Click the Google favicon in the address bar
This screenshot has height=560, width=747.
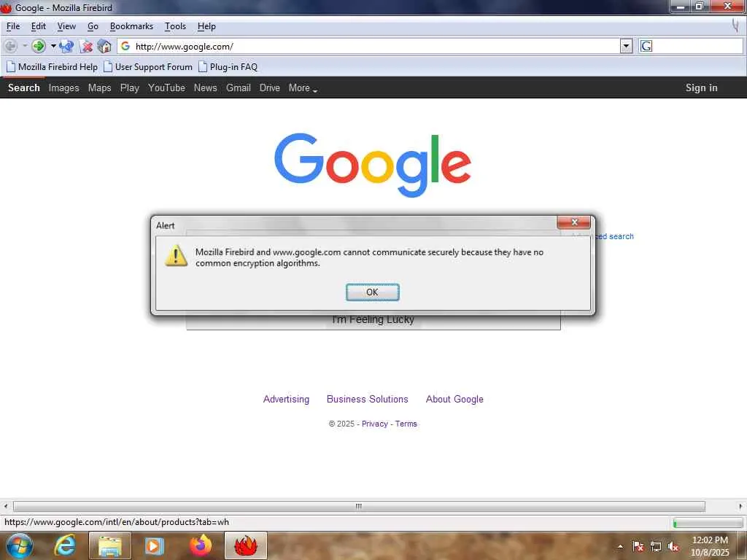[125, 46]
